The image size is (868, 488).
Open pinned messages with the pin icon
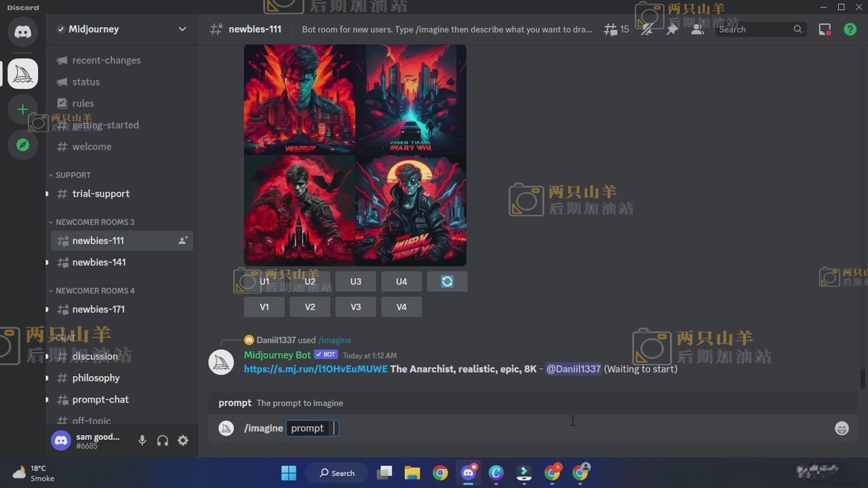click(x=672, y=29)
